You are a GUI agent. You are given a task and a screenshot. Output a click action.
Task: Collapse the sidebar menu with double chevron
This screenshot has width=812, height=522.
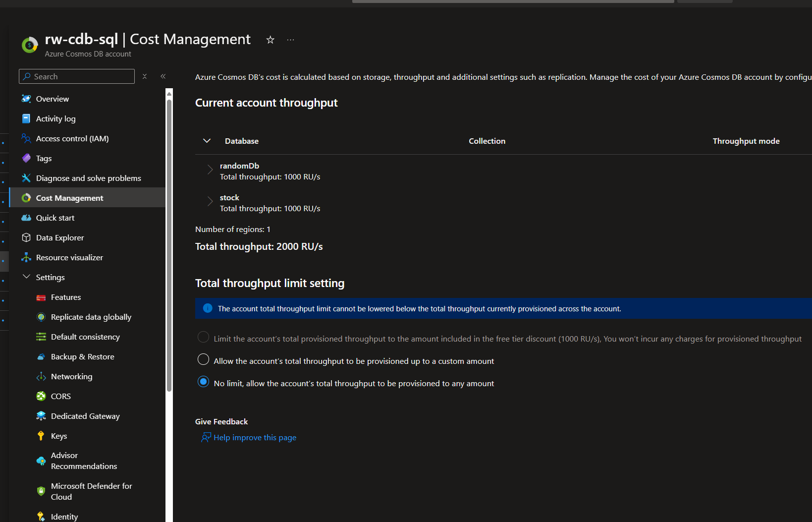pos(163,76)
